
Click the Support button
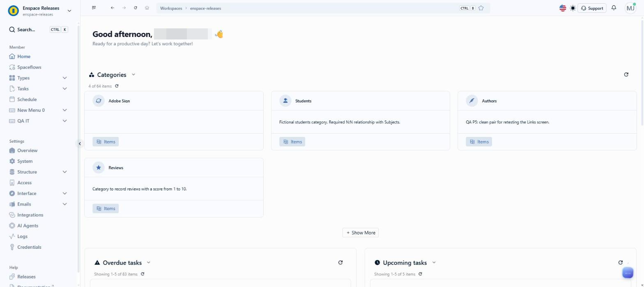coord(592,8)
